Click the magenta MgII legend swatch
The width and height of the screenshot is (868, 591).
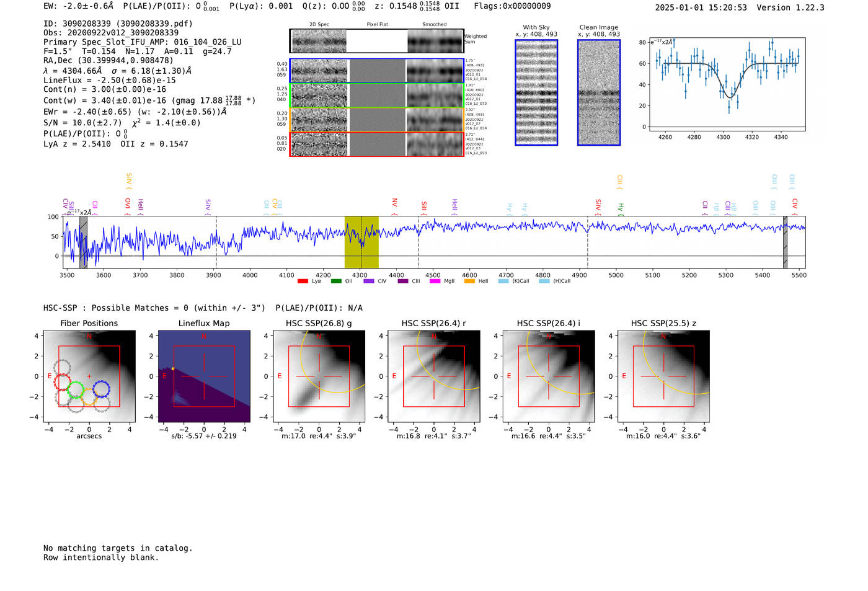[x=435, y=282]
